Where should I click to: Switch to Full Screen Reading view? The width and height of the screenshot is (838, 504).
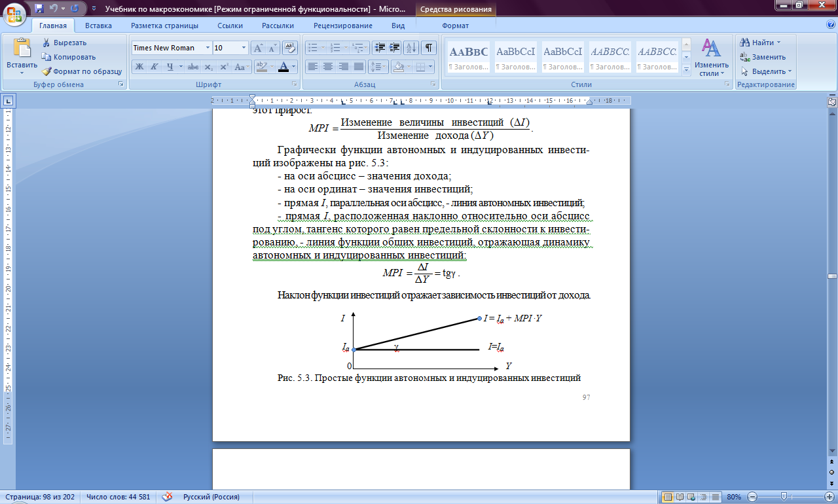click(679, 497)
